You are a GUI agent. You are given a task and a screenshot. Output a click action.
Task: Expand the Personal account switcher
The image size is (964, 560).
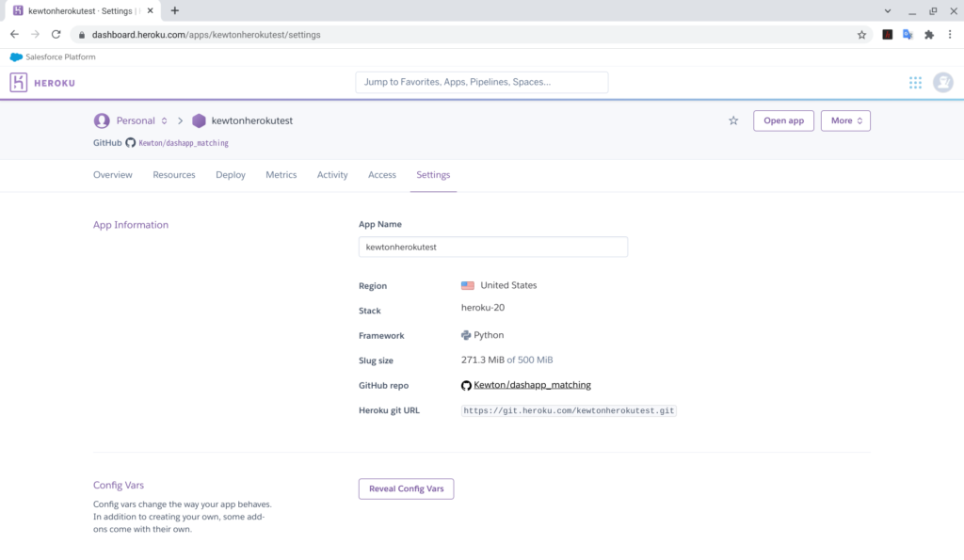tap(164, 120)
